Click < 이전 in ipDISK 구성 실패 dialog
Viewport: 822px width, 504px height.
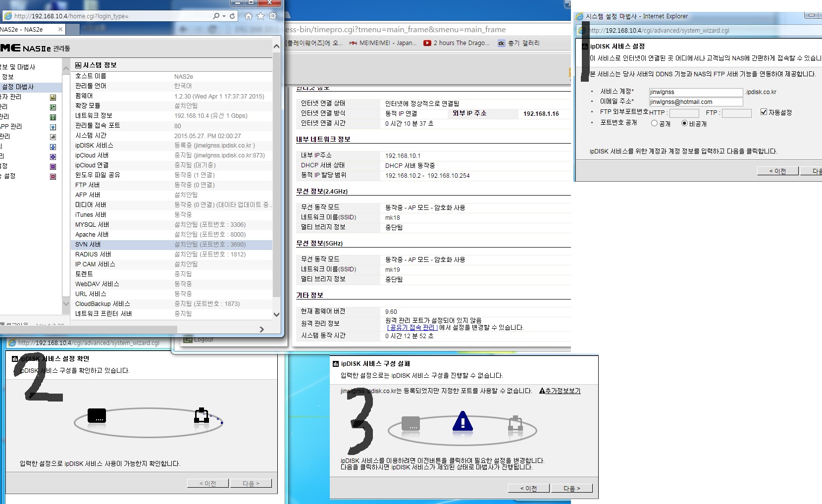528,489
